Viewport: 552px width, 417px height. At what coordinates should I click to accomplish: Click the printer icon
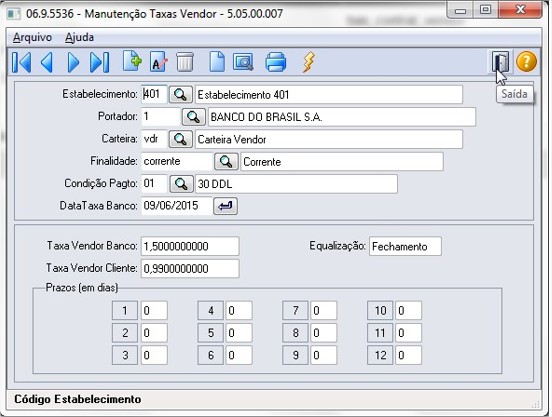point(276,62)
